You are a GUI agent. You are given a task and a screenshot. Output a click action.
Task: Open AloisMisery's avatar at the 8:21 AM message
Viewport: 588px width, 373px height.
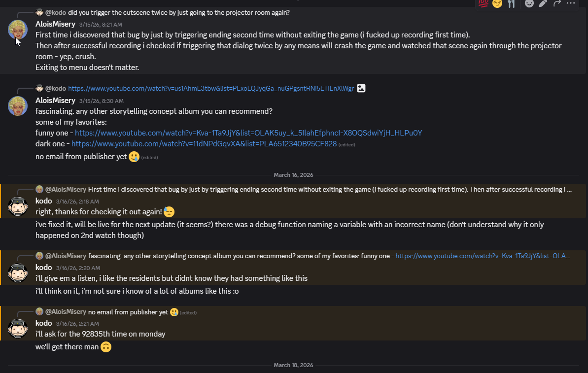pyautogui.click(x=18, y=30)
